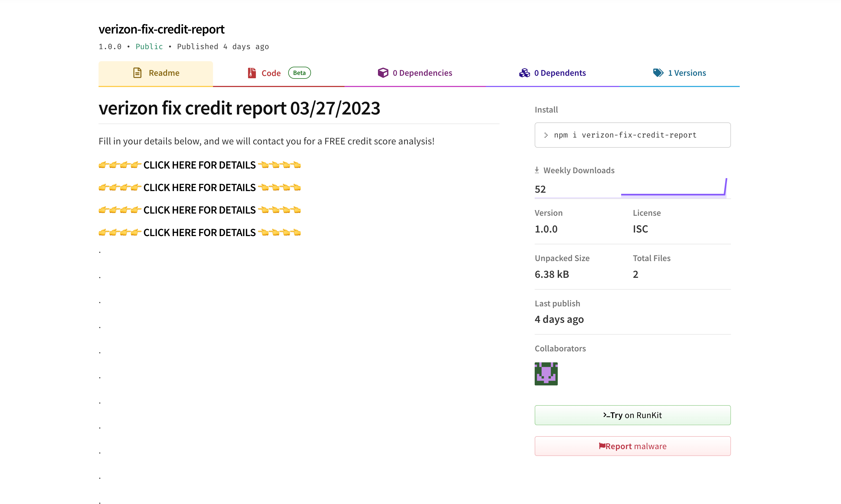Click the Dependents boxes icon
Image resolution: width=841 pixels, height=504 pixels.
(x=524, y=73)
